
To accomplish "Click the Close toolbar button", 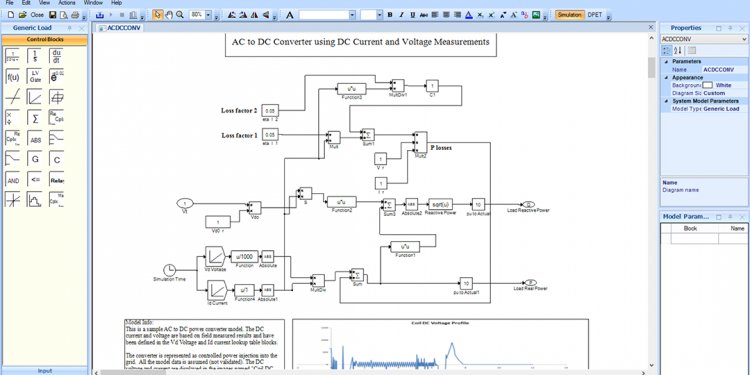I will click(37, 15).
